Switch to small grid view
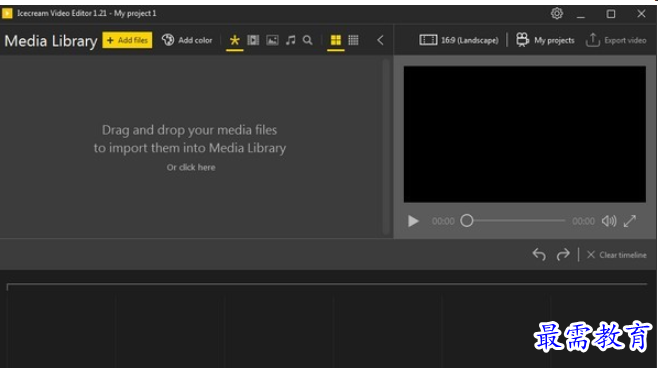Image resolution: width=658 pixels, height=368 pixels. [353, 40]
